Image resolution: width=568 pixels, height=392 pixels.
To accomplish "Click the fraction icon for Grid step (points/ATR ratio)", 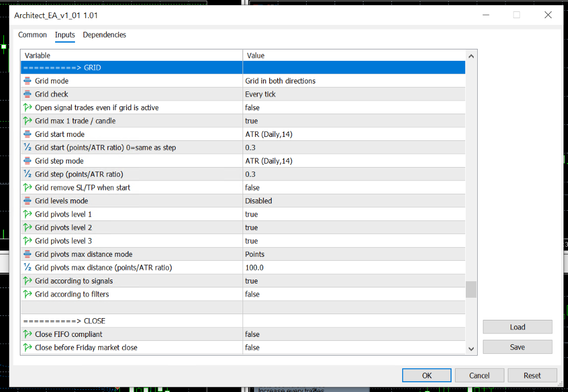I will (x=27, y=174).
